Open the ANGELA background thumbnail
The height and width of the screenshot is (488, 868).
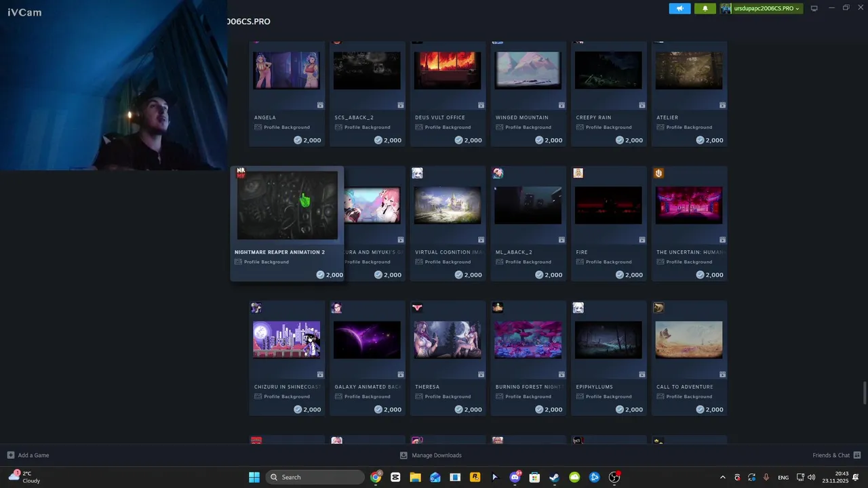point(286,70)
